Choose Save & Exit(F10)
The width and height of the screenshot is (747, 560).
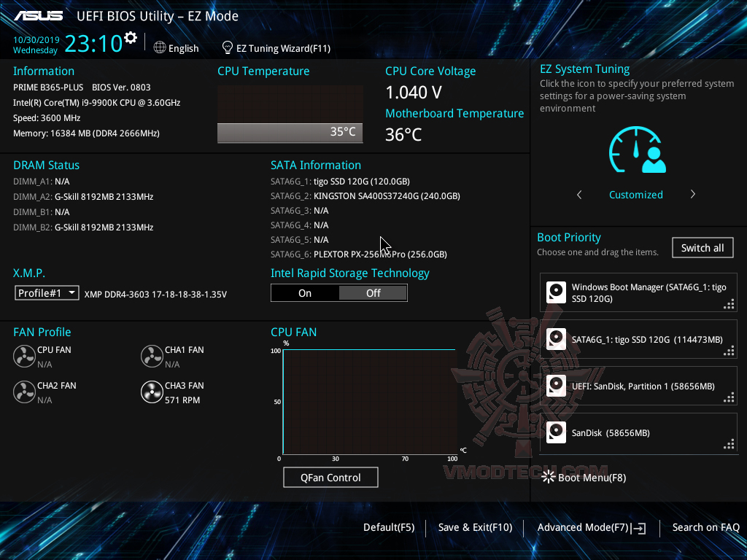click(x=475, y=527)
